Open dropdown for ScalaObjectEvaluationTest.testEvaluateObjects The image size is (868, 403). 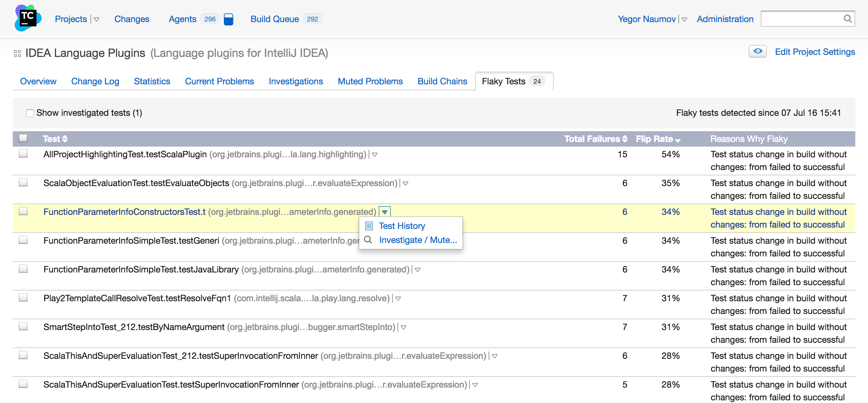406,183
